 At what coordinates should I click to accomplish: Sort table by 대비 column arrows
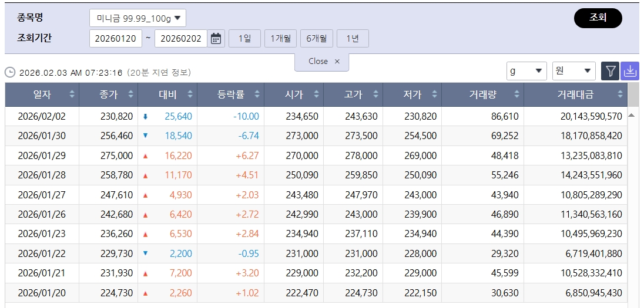pyautogui.click(x=190, y=94)
